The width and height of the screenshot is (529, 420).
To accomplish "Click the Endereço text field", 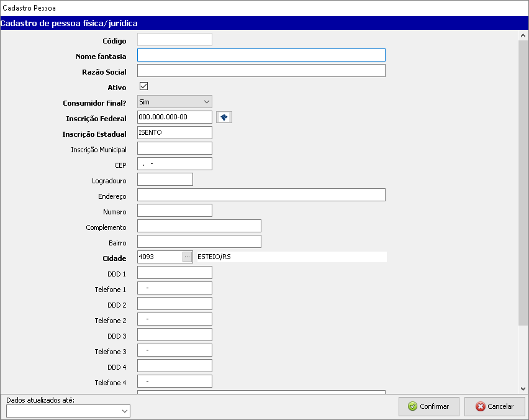I will [261, 195].
